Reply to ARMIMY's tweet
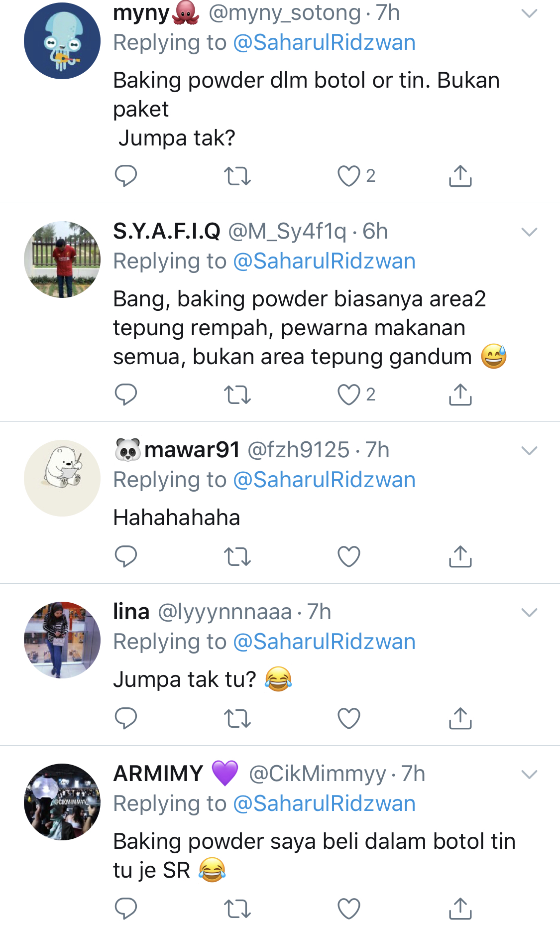 [126, 909]
